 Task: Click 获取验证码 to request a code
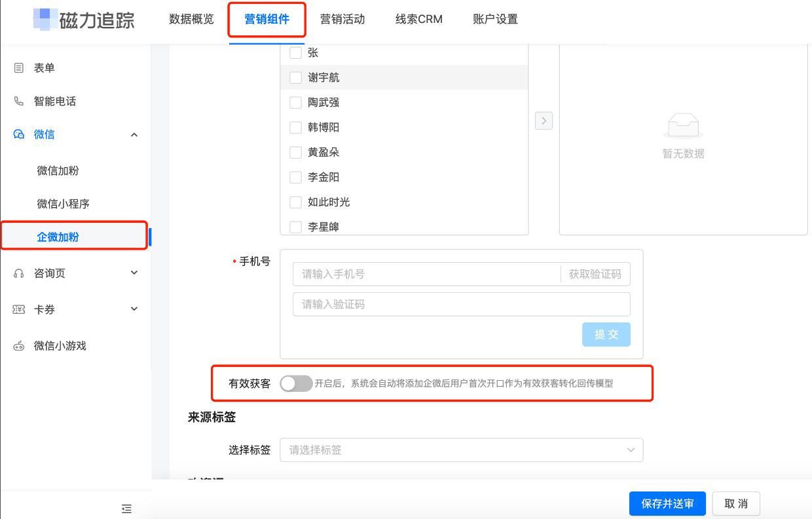tap(595, 274)
